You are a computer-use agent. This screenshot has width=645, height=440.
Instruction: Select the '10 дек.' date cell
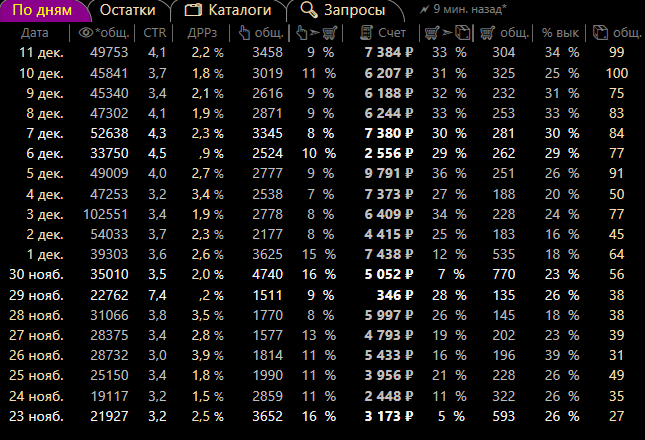(41, 73)
